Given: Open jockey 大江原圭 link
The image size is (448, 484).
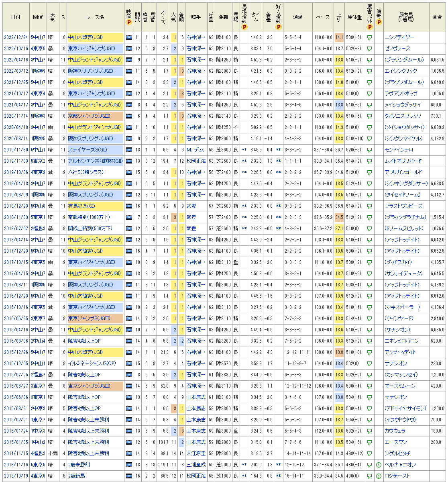Looking at the screenshot, I should tap(196, 453).
